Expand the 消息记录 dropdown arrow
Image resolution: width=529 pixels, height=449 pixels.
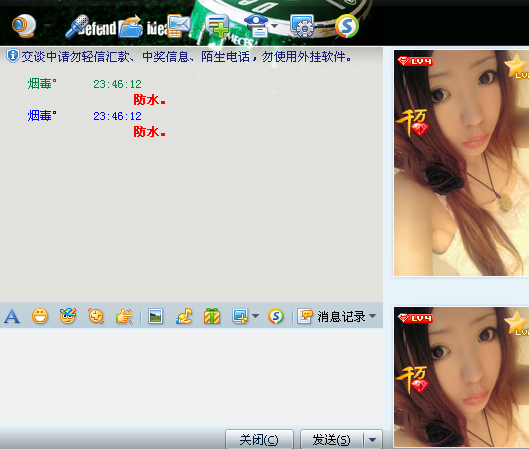pyautogui.click(x=372, y=316)
